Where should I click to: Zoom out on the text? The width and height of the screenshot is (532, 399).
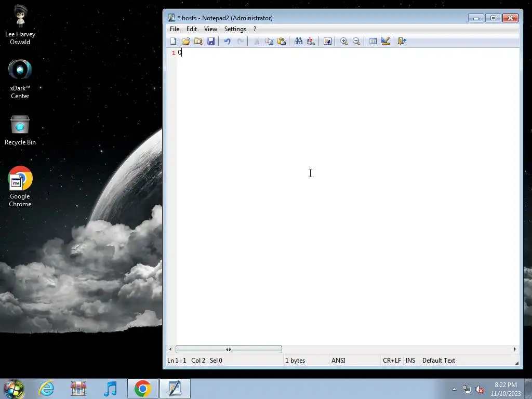[x=356, y=42]
